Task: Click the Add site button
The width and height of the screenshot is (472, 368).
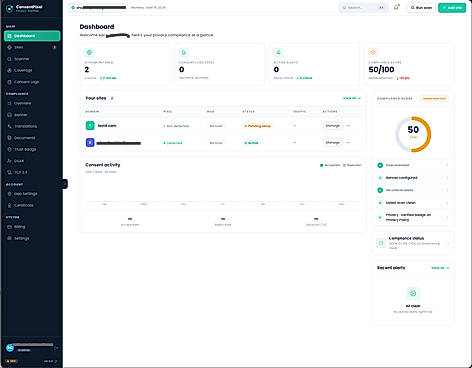Action: point(452,8)
